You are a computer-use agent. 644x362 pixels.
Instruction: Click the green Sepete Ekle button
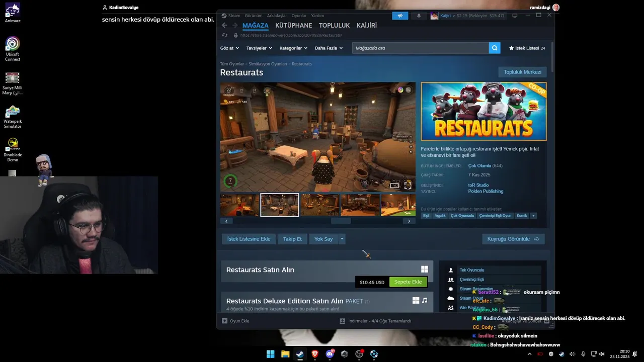[408, 282]
